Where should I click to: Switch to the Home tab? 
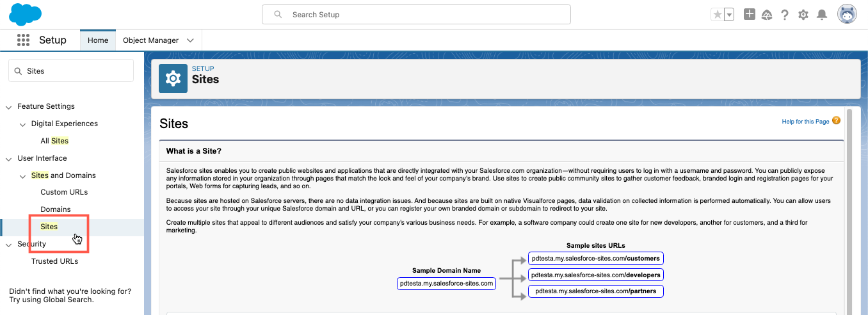tap(98, 40)
